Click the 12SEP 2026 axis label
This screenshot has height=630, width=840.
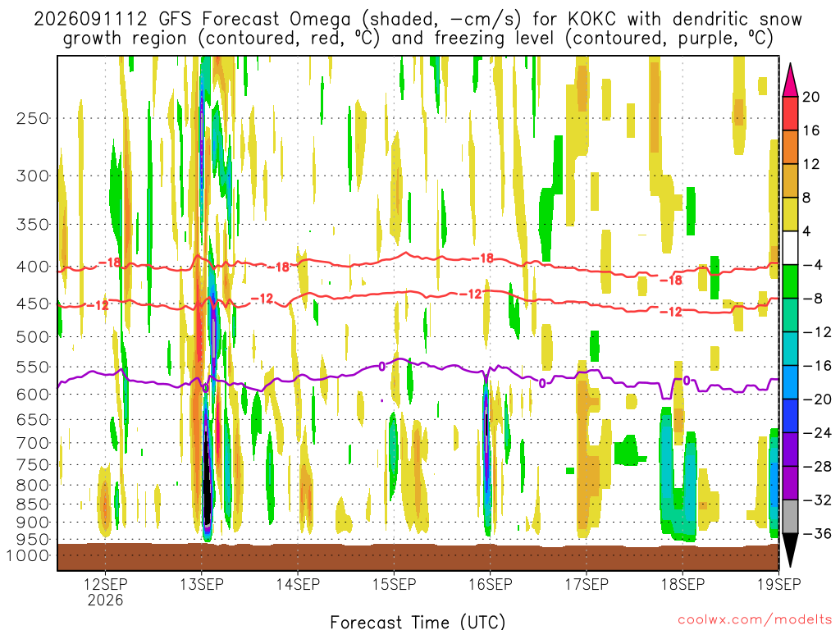[x=106, y=591]
